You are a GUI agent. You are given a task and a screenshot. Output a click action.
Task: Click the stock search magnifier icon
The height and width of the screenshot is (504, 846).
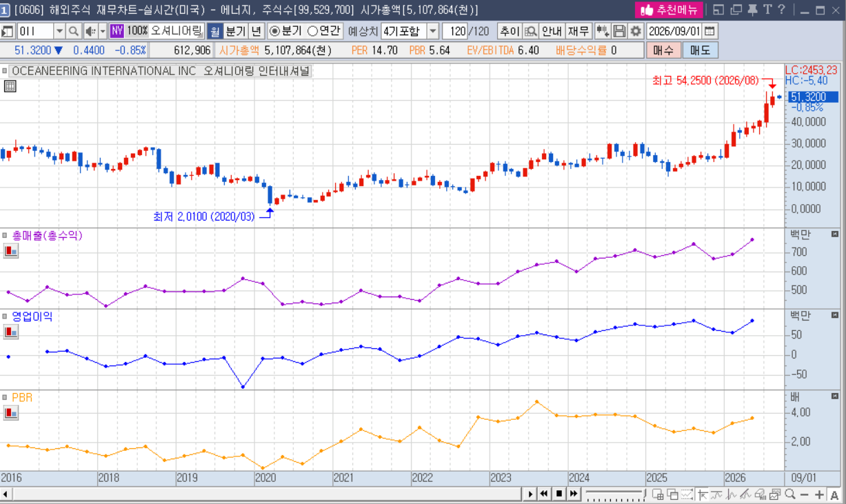click(73, 31)
